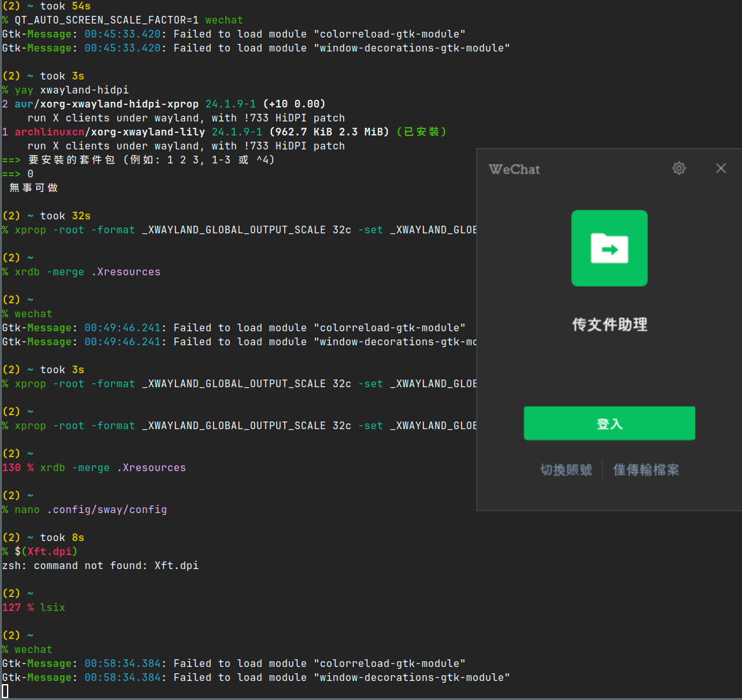Click the lsix command in the terminal

(x=52, y=608)
